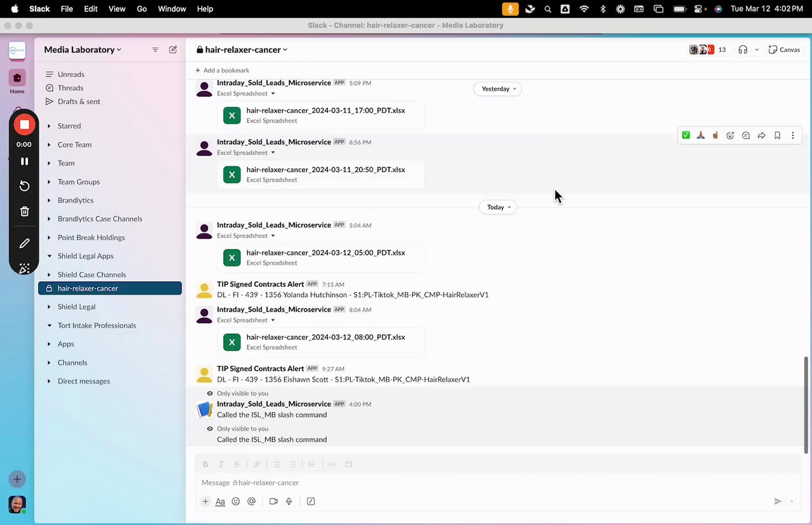This screenshot has height=525, width=812.
Task: Open the add reaction emoji picker
Action: tap(730, 135)
